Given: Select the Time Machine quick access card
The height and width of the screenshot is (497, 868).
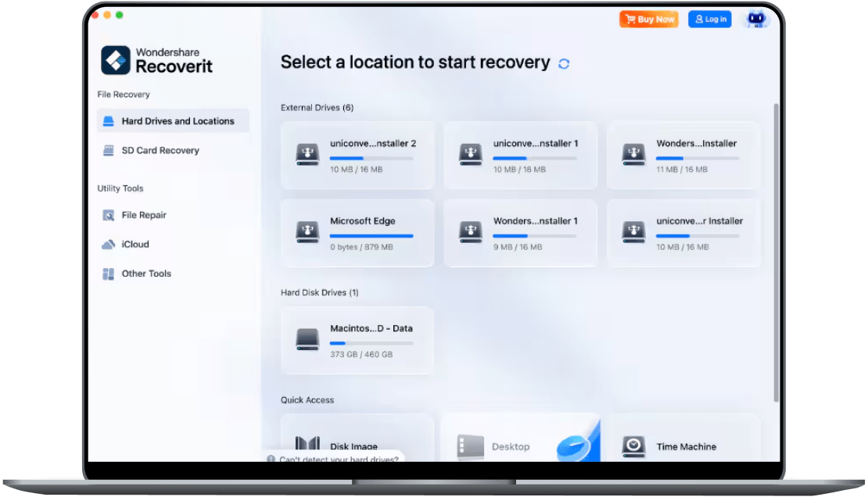Looking at the screenshot, I should click(x=683, y=438).
